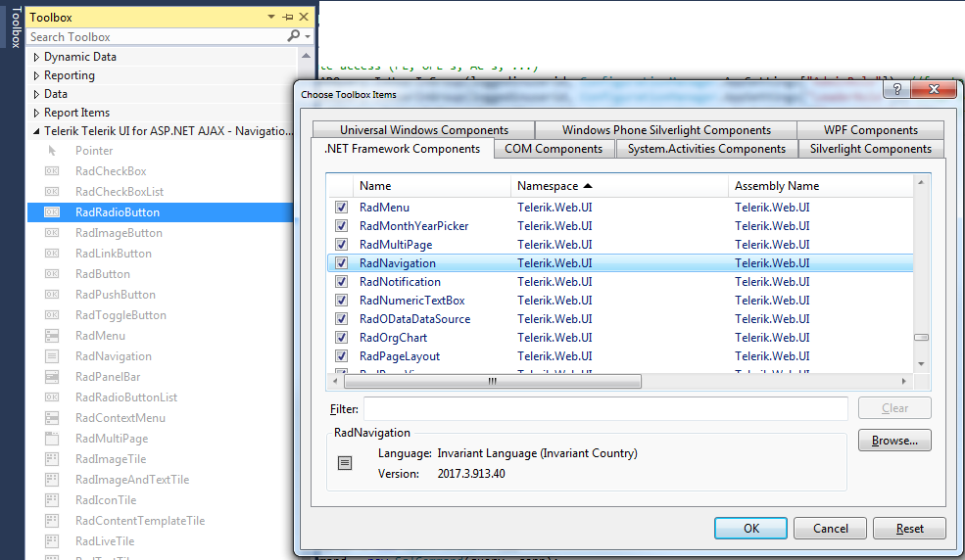Uncheck the RadNotification checkbox
Image resolution: width=965 pixels, height=560 pixels.
[x=341, y=282]
